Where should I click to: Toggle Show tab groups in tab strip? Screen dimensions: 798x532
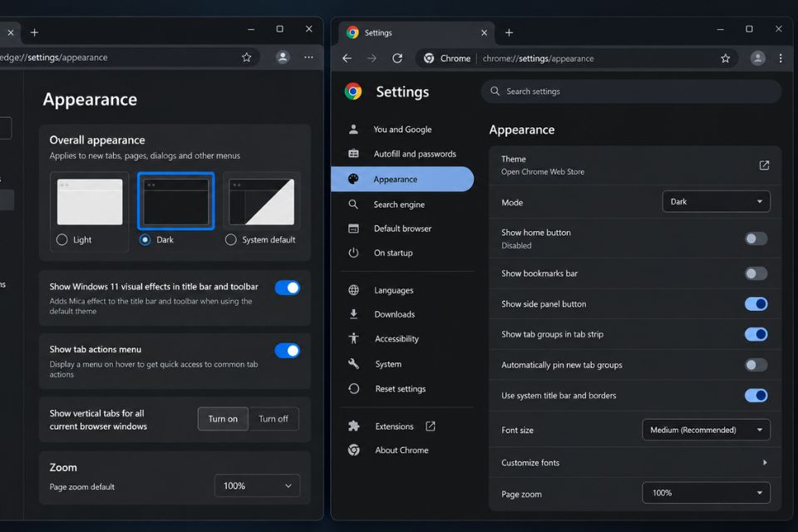[x=756, y=334]
